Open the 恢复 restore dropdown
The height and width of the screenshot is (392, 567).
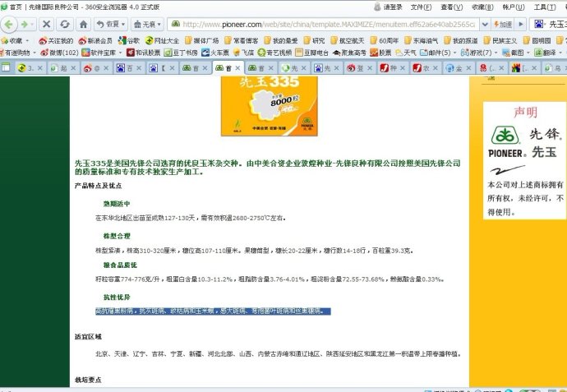(x=111, y=24)
